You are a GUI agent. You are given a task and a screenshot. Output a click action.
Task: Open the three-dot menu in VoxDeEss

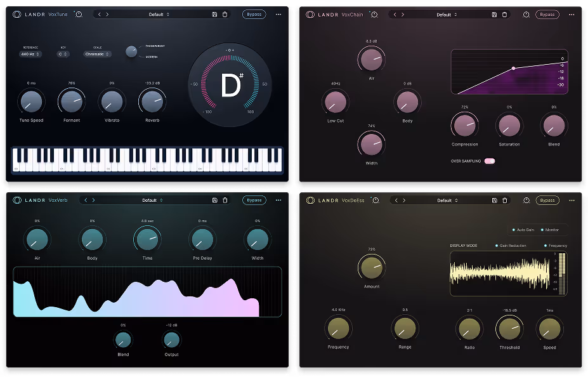pyautogui.click(x=572, y=201)
